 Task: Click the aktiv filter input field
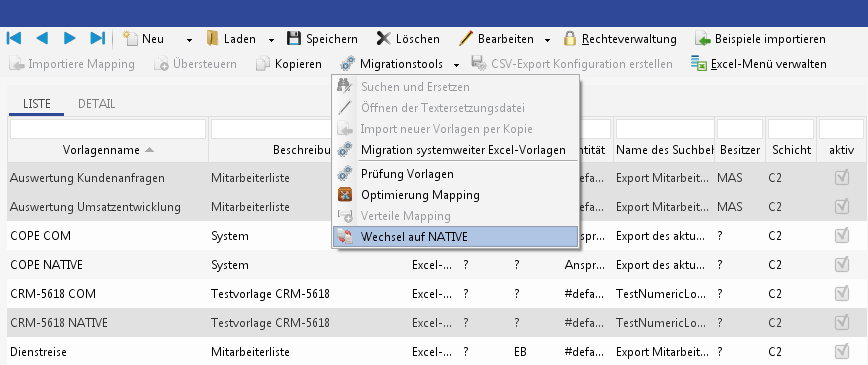pos(841,128)
